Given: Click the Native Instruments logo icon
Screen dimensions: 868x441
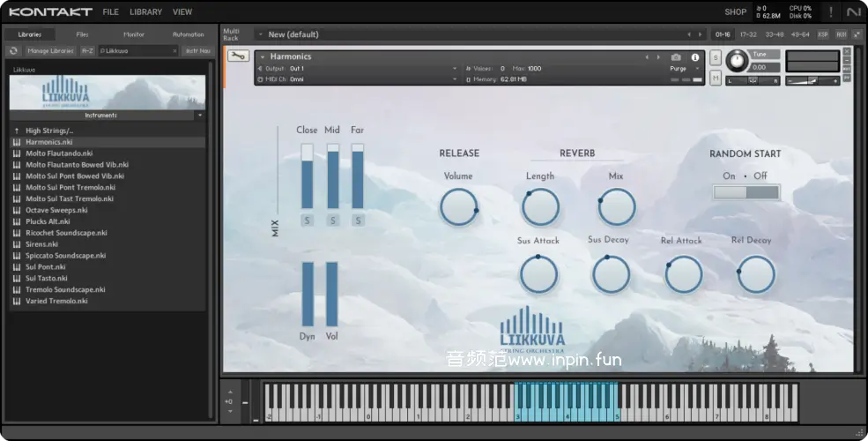Looking at the screenshot, I should pyautogui.click(x=853, y=11).
